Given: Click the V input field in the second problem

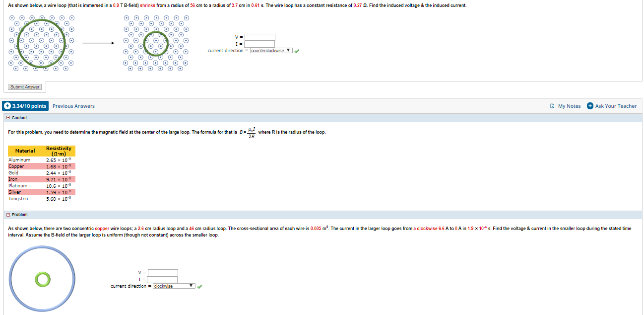Looking at the screenshot, I should pyautogui.click(x=163, y=272).
